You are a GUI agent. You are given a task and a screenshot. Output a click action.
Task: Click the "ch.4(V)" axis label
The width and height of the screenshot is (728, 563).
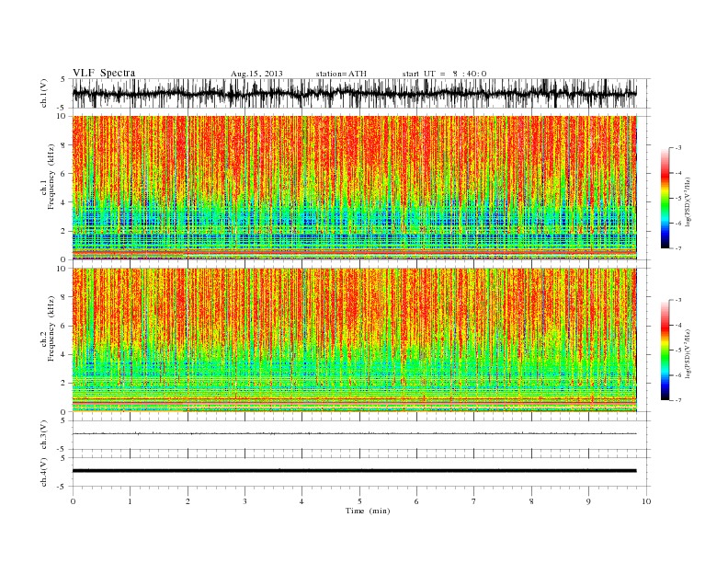[x=44, y=472]
